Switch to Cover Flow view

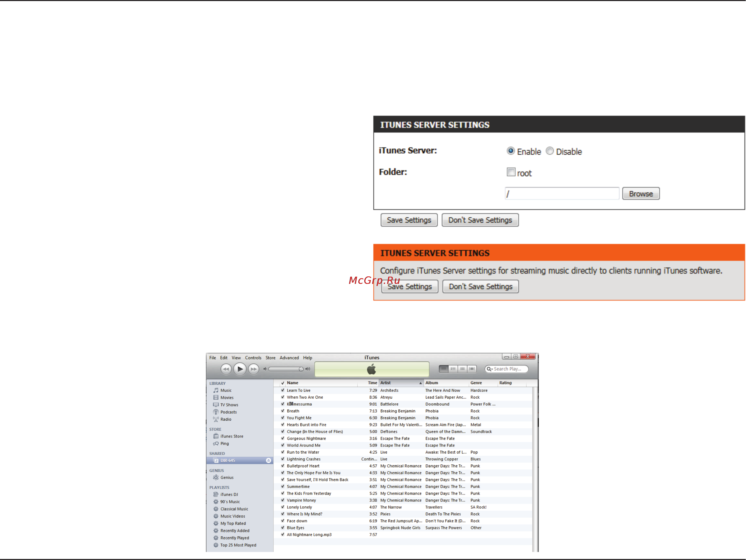472,369
